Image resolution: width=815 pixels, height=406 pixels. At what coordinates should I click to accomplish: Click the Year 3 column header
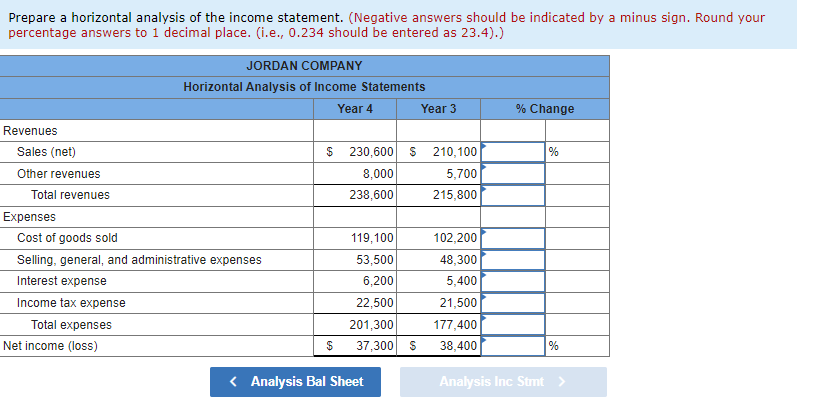click(438, 109)
